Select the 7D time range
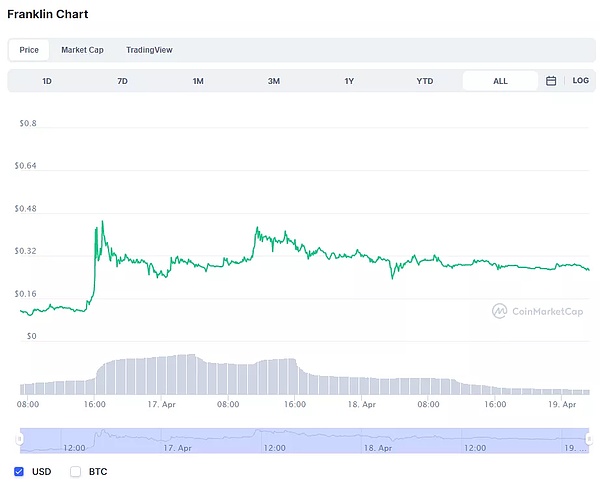600x482 pixels. [x=122, y=81]
